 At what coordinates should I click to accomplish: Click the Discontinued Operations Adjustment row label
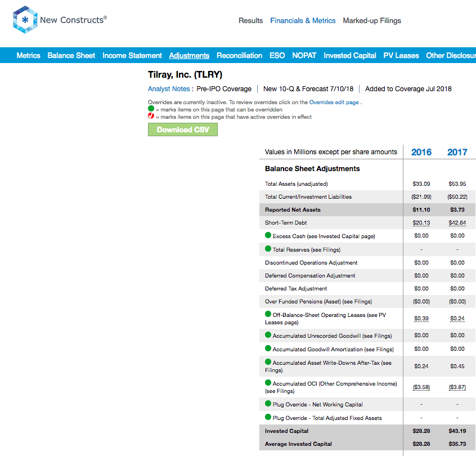[x=311, y=263]
